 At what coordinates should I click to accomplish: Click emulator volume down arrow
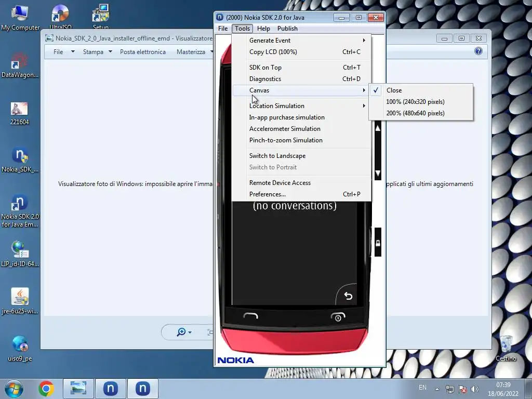(378, 174)
